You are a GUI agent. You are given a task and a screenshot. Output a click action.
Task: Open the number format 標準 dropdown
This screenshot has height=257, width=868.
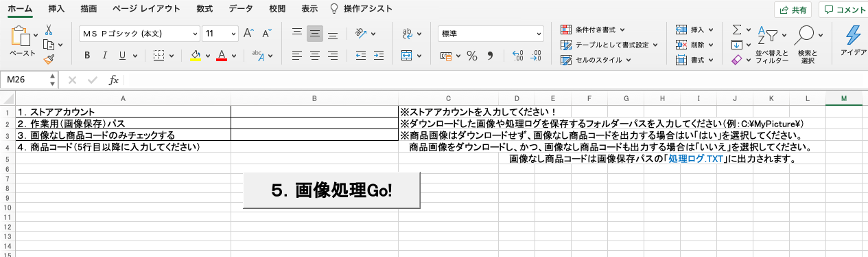point(491,33)
